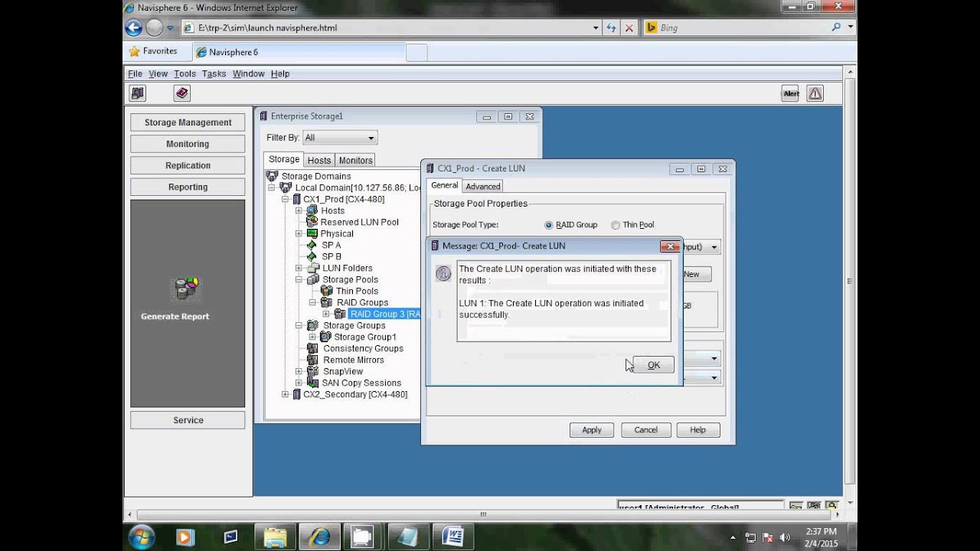Open the Filter By dropdown

[340, 138]
